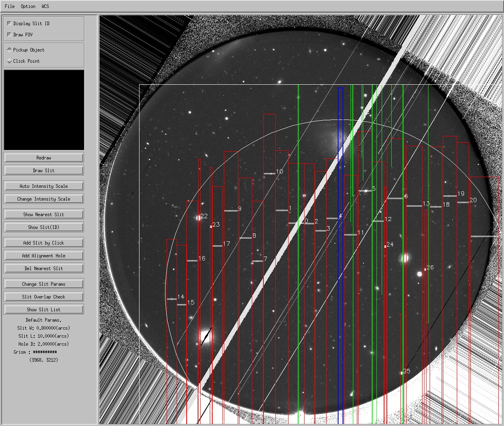Viewport: 504px width, 426px height.
Task: Click slit label 16 on the image
Action: pos(202,259)
